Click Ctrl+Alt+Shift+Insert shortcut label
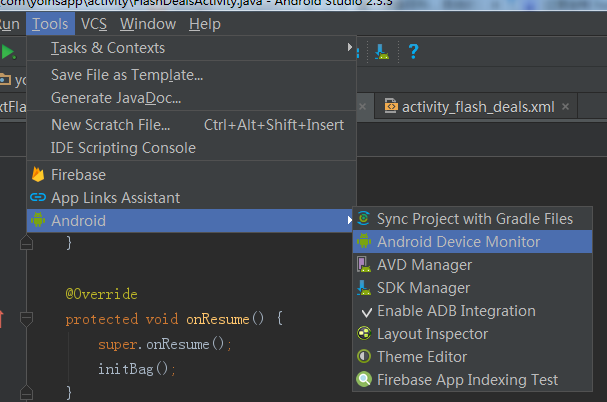Image resolution: width=607 pixels, height=402 pixels. point(274,125)
